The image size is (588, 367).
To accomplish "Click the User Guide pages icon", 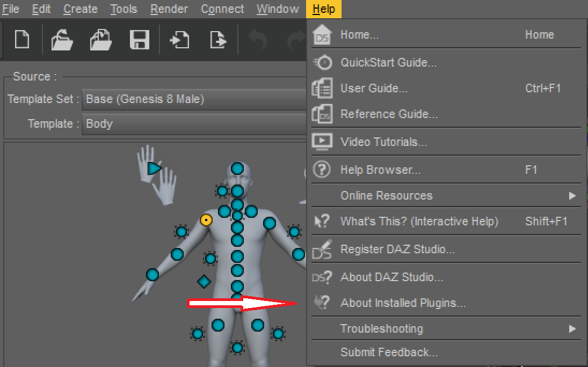I will [322, 88].
